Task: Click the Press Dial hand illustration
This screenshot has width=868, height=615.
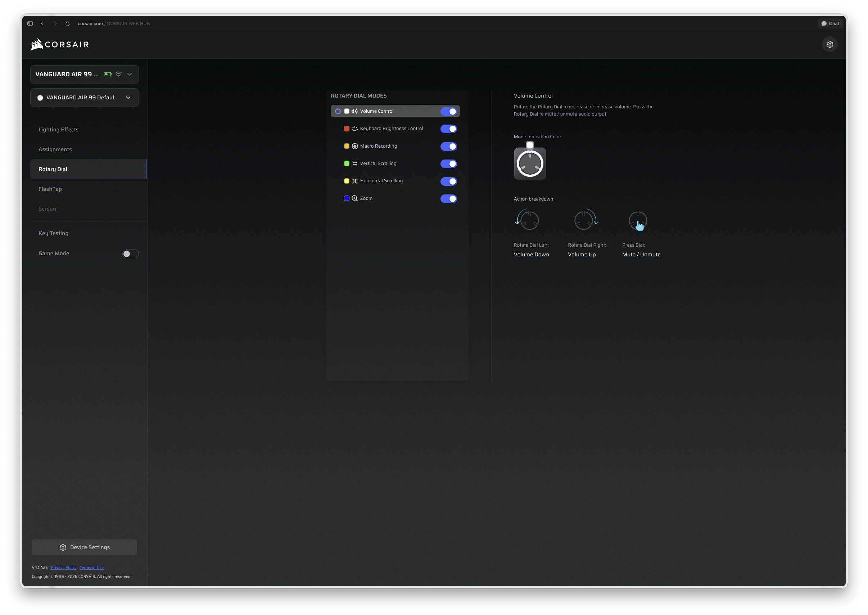Action: [x=638, y=221]
